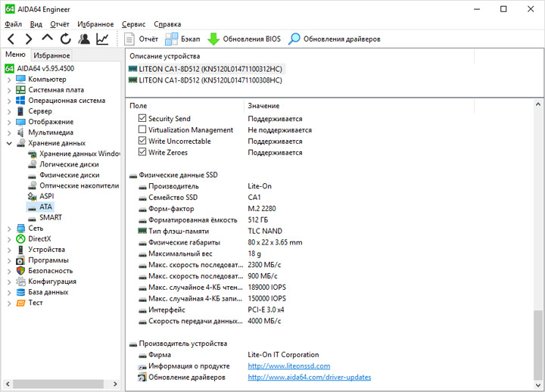Open the aida64.com driver-updates link
Screen dimensions: 545x392
coord(310,377)
